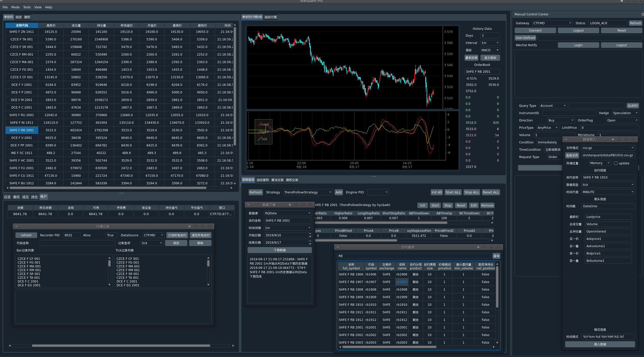Click the InstrumentID input field

[569, 113]
